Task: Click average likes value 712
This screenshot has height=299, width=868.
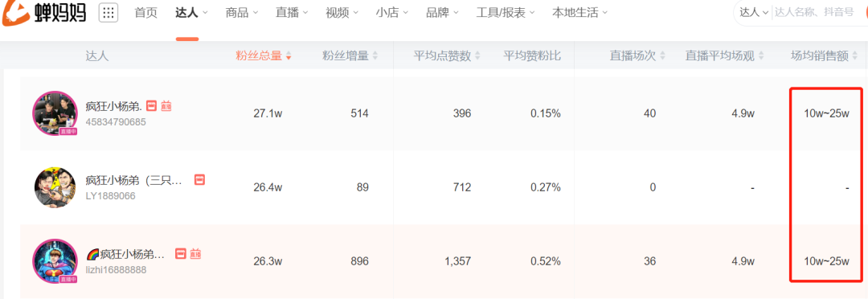Action: click(461, 187)
